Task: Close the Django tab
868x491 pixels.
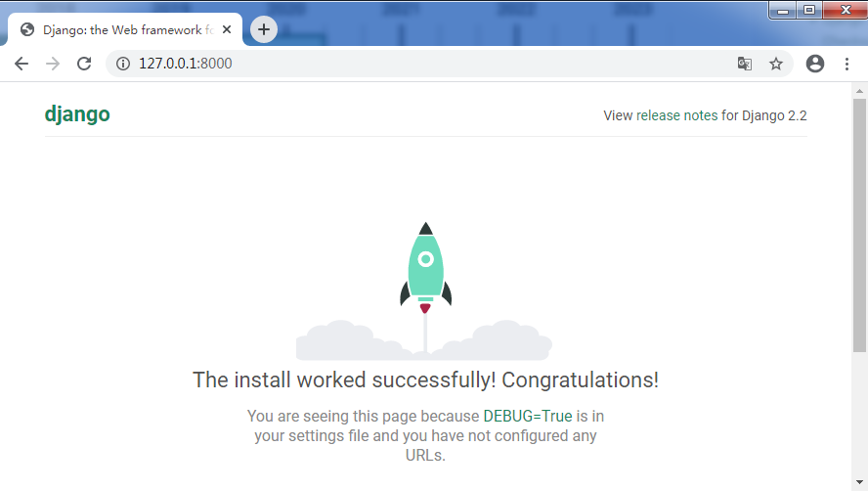Action: pos(227,30)
